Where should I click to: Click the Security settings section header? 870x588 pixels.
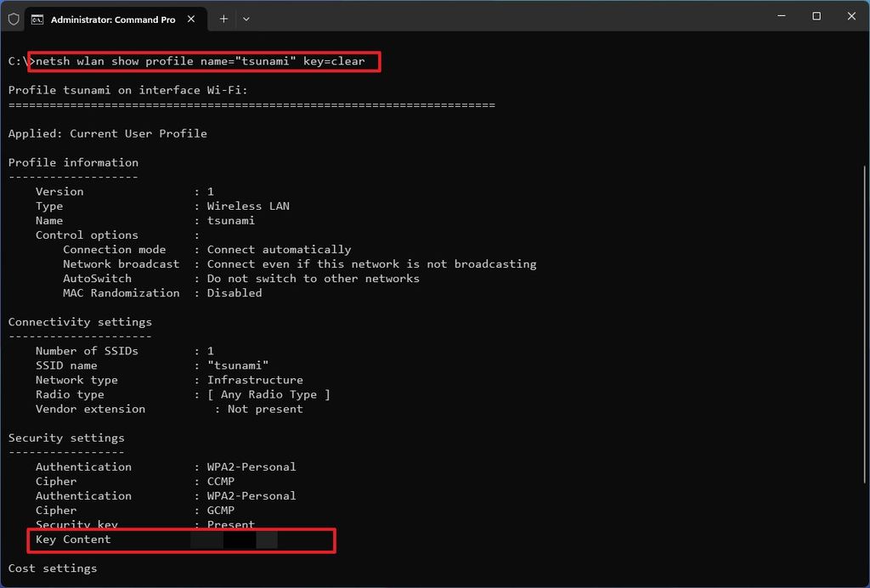(66, 438)
